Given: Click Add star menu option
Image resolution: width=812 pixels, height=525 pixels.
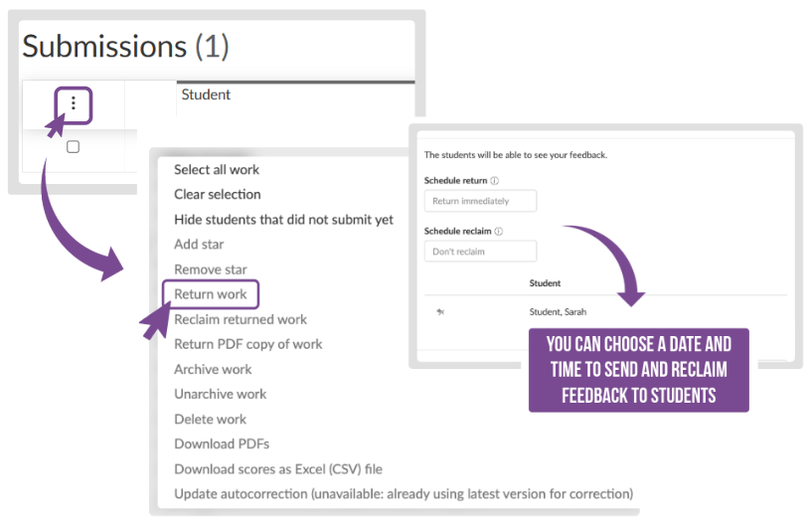Looking at the screenshot, I should pos(199,245).
